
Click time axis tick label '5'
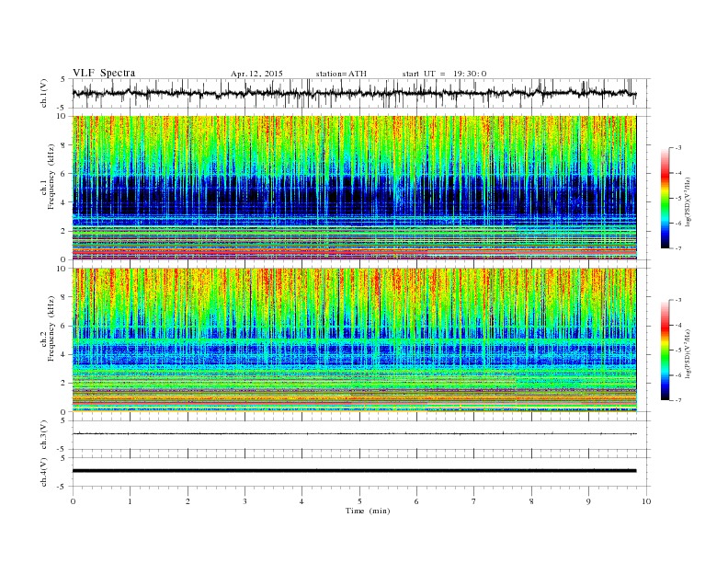coord(359,501)
